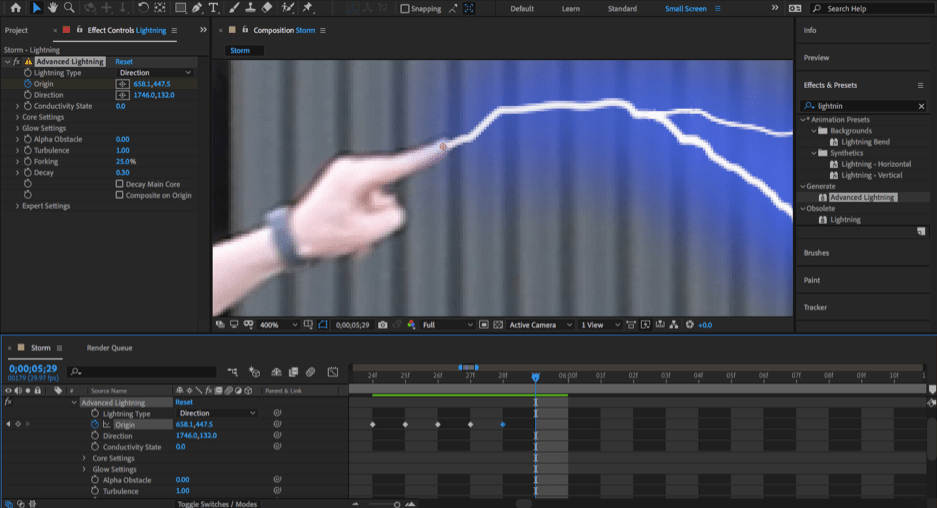Select the Type tool

click(213, 8)
